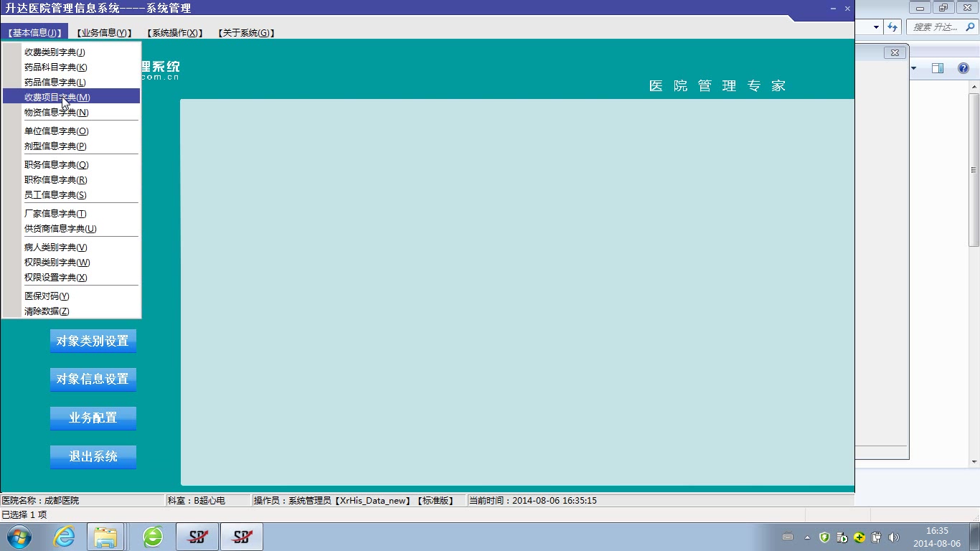Select 物资信息字典(N) menu entry
The image size is (980, 551).
point(71,112)
